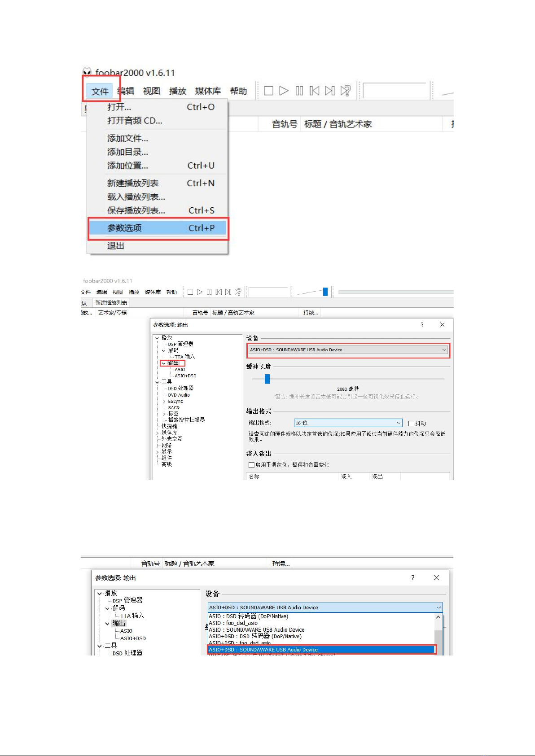535x756 pixels.
Task: Click the seek bar right of the volume slider
Action: (x=396, y=292)
